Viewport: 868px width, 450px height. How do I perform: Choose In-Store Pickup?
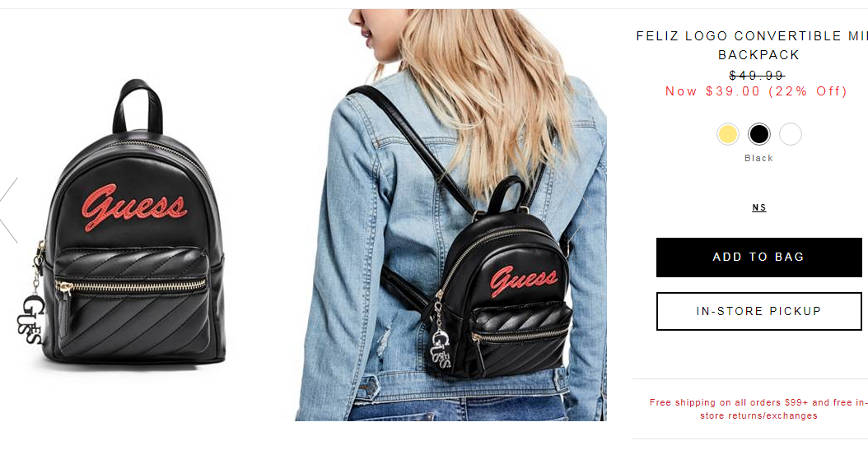pos(759,311)
